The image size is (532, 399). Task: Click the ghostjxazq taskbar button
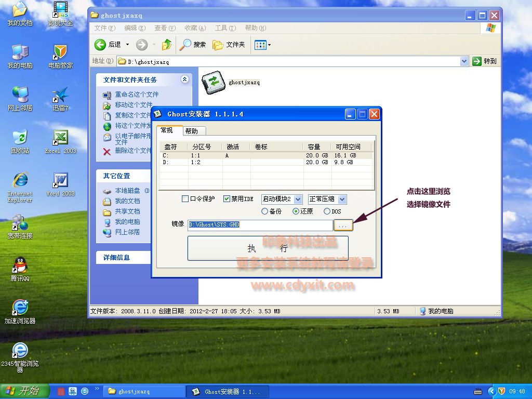pos(144,392)
